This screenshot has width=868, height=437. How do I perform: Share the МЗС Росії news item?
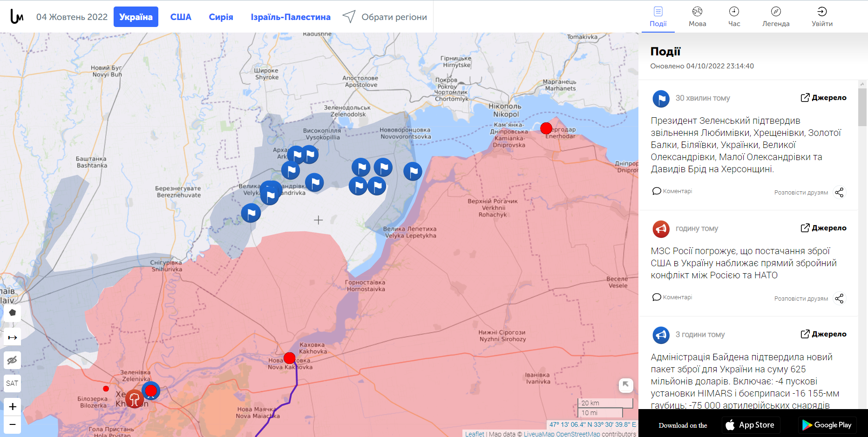pyautogui.click(x=839, y=298)
